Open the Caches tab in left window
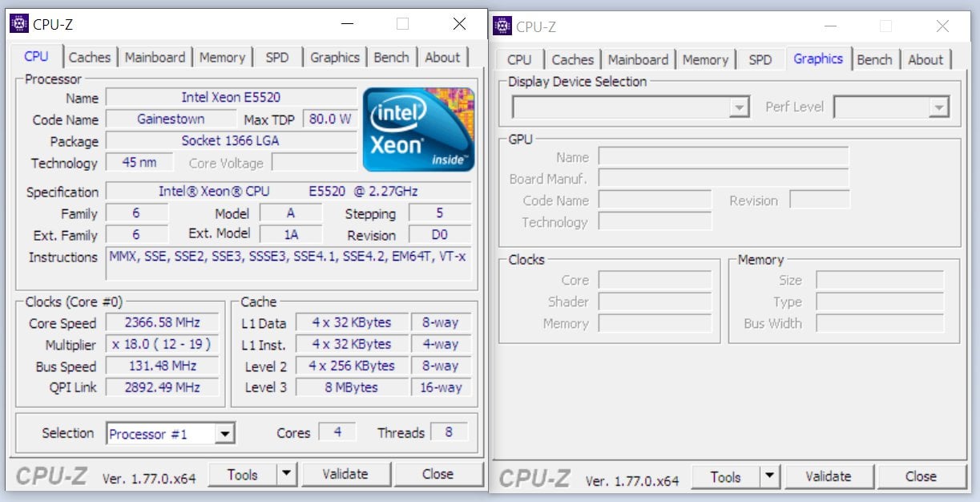 90,58
